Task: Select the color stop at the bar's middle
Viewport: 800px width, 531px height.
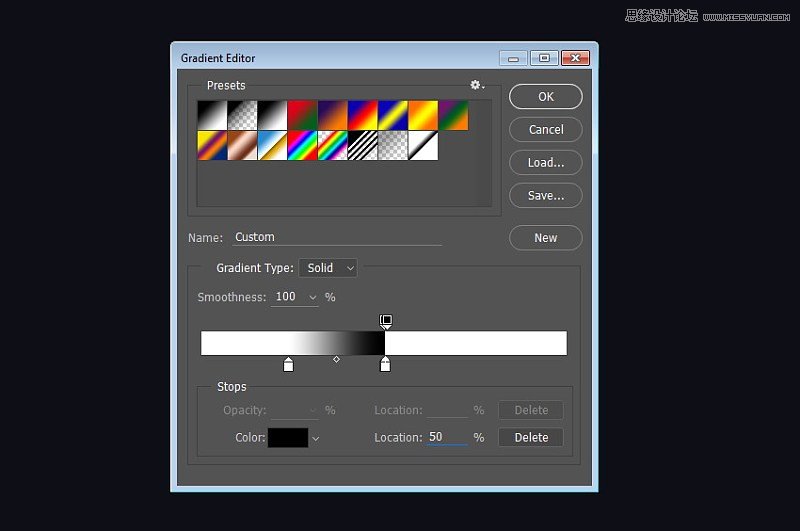Action: pos(385,364)
